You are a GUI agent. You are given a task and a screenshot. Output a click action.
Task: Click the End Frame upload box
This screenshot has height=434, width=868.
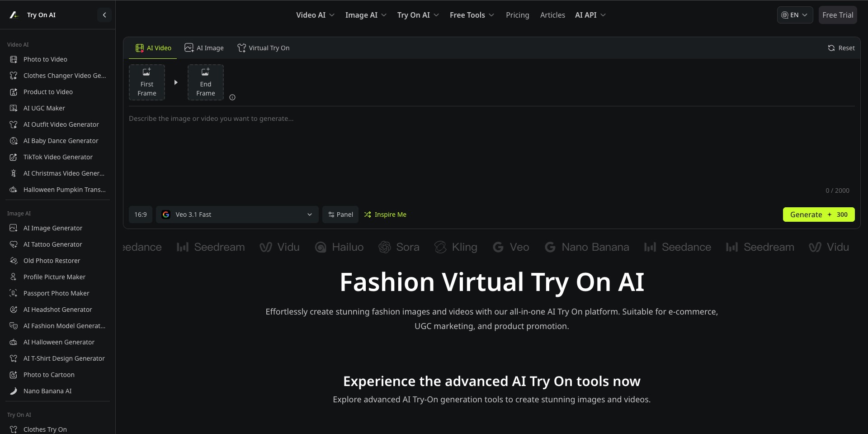click(206, 82)
